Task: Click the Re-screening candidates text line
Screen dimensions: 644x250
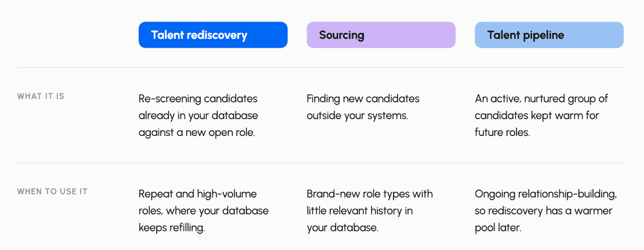Action: pos(198,99)
